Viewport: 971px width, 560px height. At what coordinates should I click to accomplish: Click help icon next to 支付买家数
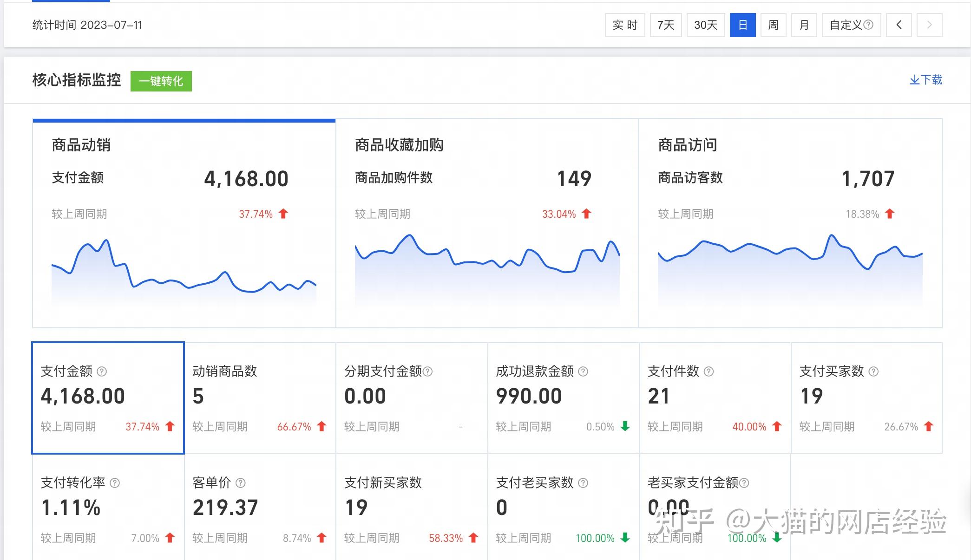pyautogui.click(x=873, y=371)
